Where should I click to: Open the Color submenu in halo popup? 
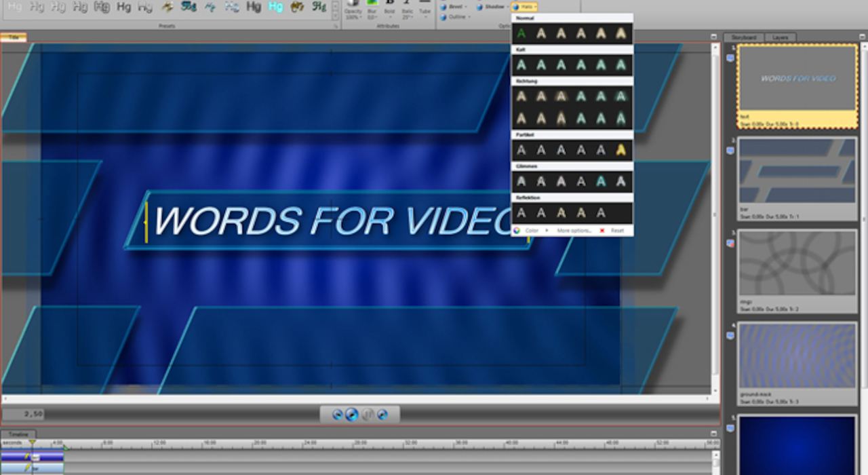tap(532, 231)
